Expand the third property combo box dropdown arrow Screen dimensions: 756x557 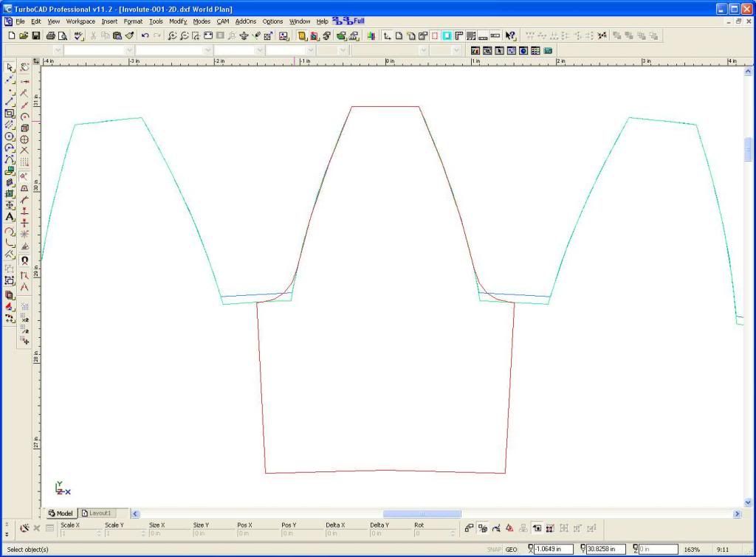(x=208, y=50)
